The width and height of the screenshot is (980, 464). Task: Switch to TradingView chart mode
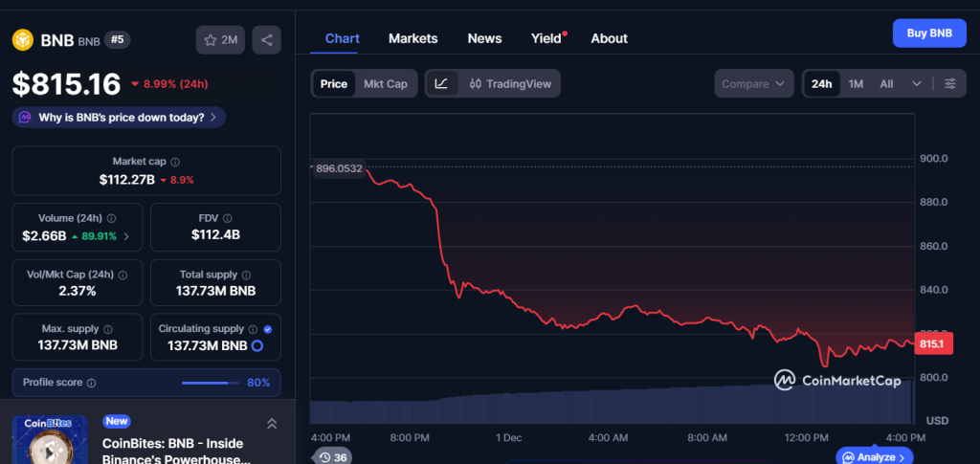pos(510,84)
